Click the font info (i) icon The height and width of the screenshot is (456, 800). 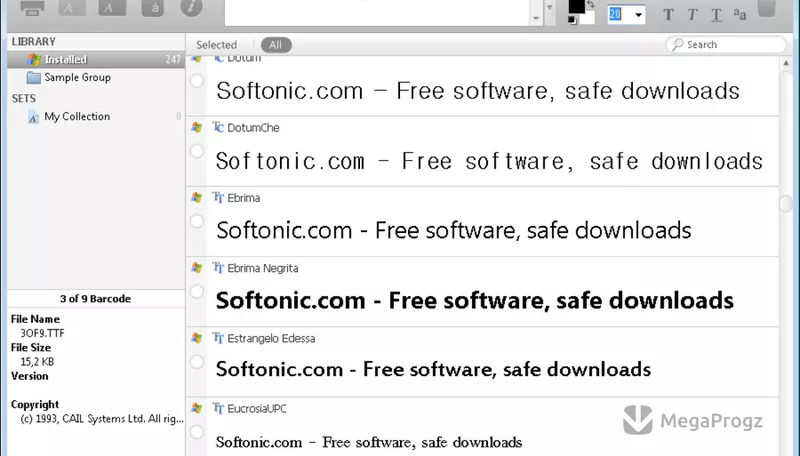[x=191, y=7]
